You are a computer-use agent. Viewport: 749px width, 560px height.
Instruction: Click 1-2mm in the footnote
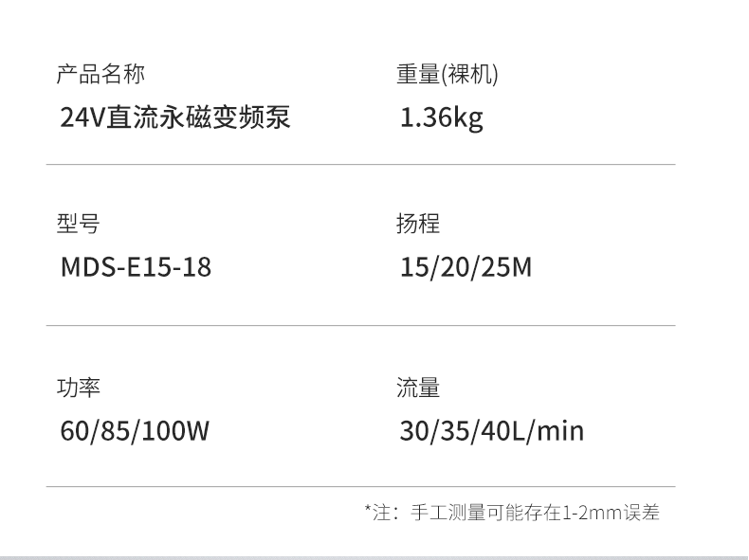coord(592,513)
